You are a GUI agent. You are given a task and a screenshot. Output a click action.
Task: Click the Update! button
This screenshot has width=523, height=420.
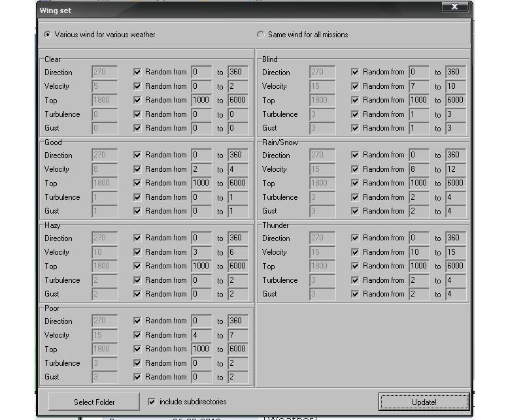tap(424, 402)
